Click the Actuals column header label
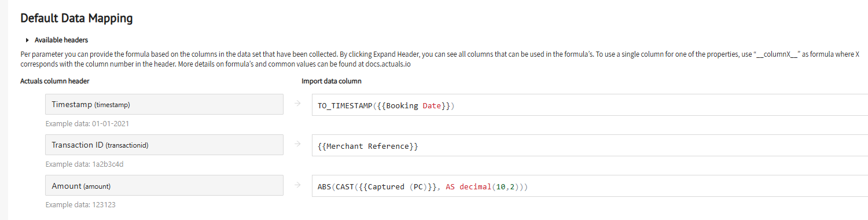The image size is (868, 220). pyautogui.click(x=54, y=81)
